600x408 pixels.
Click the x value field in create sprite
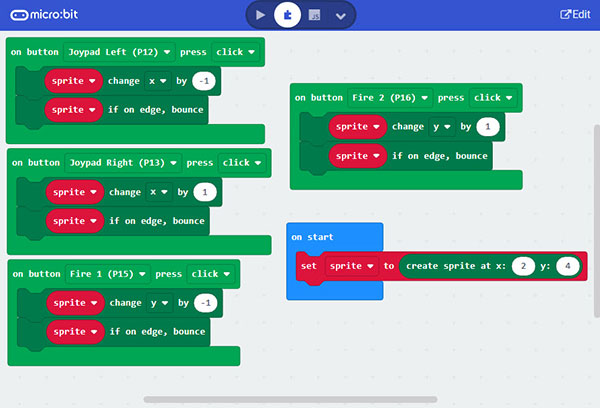pos(522,266)
